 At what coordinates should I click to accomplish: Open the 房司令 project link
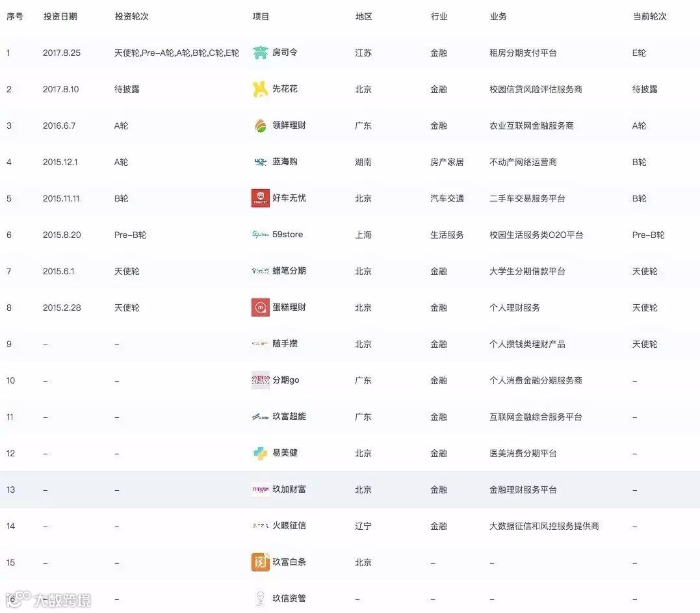(x=285, y=52)
